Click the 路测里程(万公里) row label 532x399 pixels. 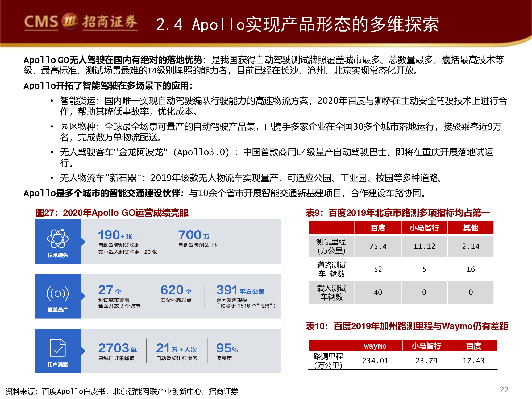point(328,361)
